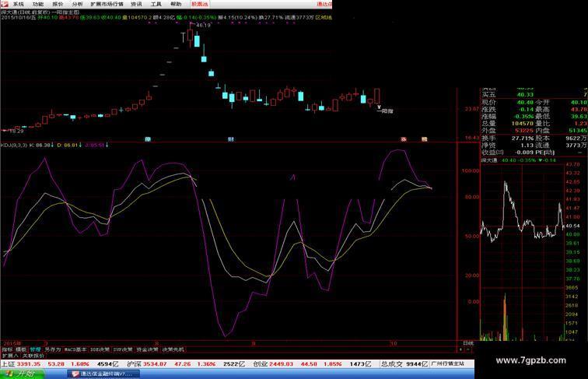Select the 模板 tab below the chart

21,349
